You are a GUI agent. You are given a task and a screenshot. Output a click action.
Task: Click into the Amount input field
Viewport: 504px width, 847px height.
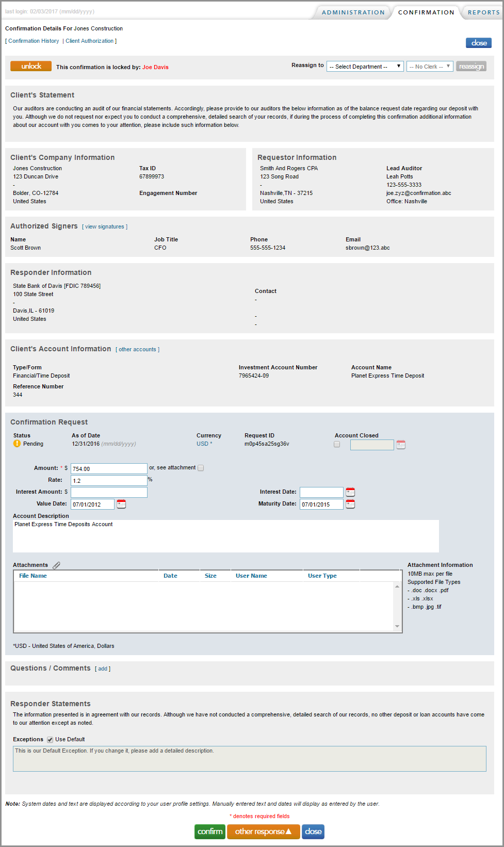(x=109, y=468)
